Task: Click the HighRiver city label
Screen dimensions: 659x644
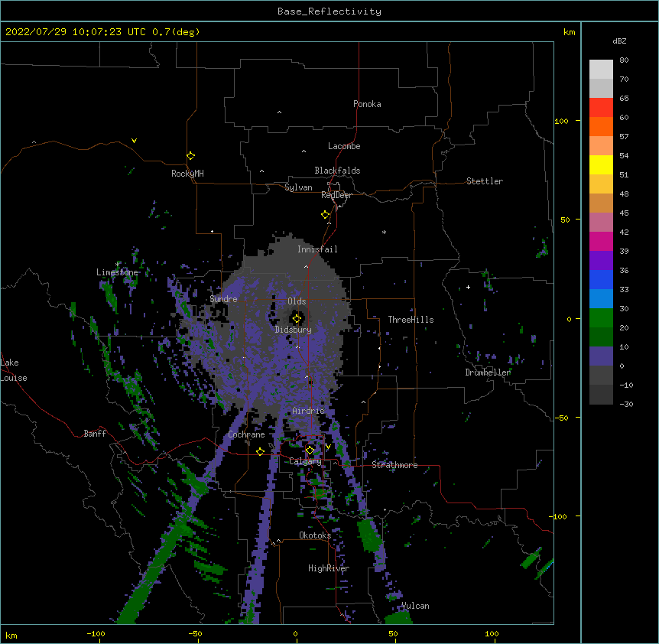Action: 328,568
